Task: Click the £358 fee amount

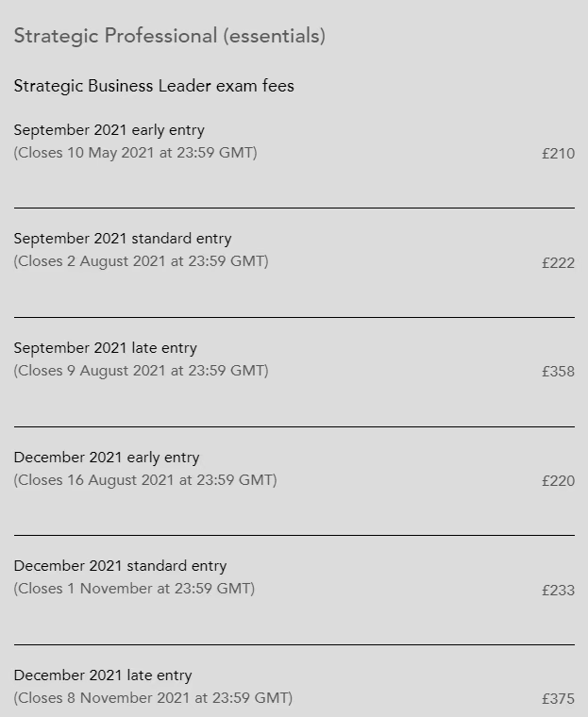Action: point(558,372)
